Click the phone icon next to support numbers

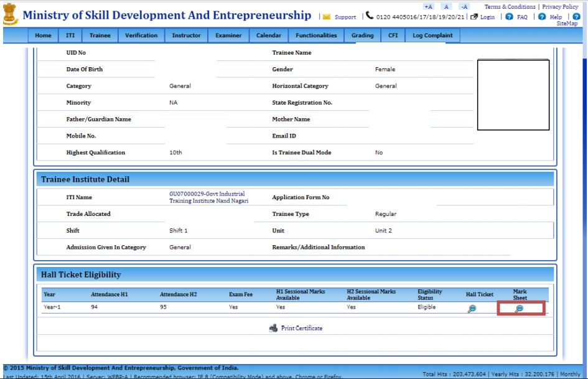tap(371, 16)
